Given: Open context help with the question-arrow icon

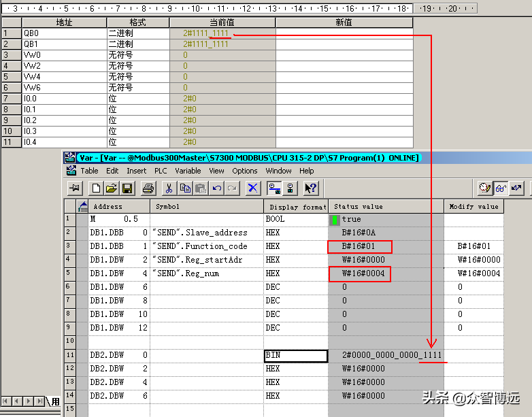Looking at the screenshot, I should click(311, 188).
